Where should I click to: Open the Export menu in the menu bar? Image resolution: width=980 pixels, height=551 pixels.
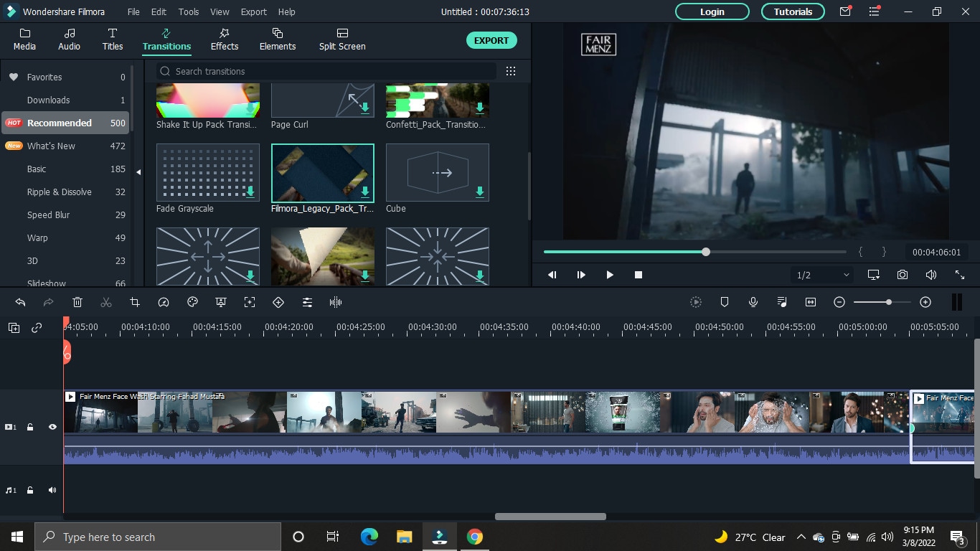point(253,11)
